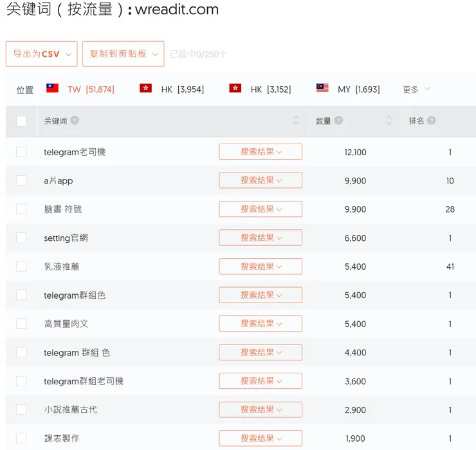Check the box for 高質量肉文
The height and width of the screenshot is (450, 476).
pyautogui.click(x=21, y=324)
